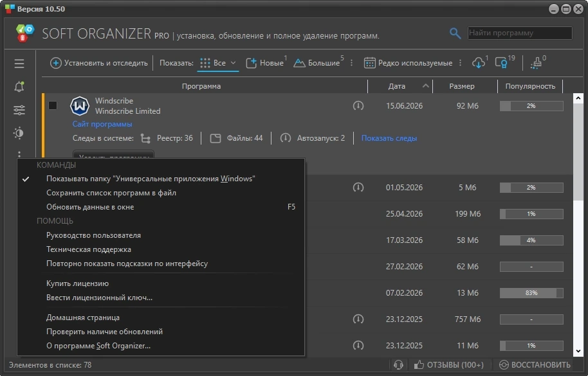Click scrollbar down arrow

tap(578, 351)
